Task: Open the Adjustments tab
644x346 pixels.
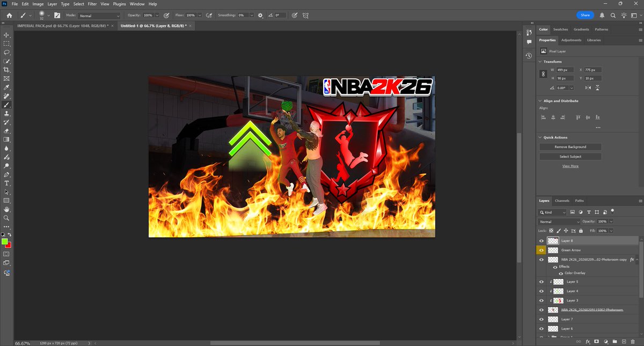Action: click(571, 40)
